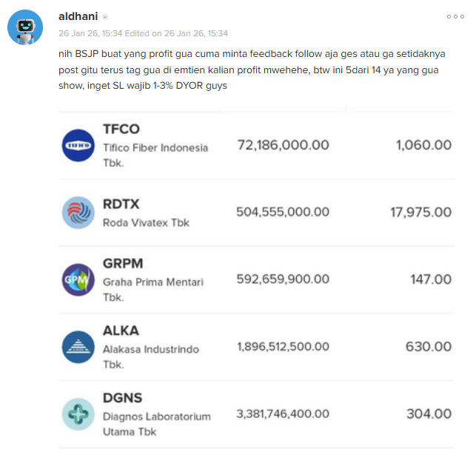Select the GRPM ticker symbol
Image resolution: width=476 pixels, height=463 pixels.
tap(123, 263)
